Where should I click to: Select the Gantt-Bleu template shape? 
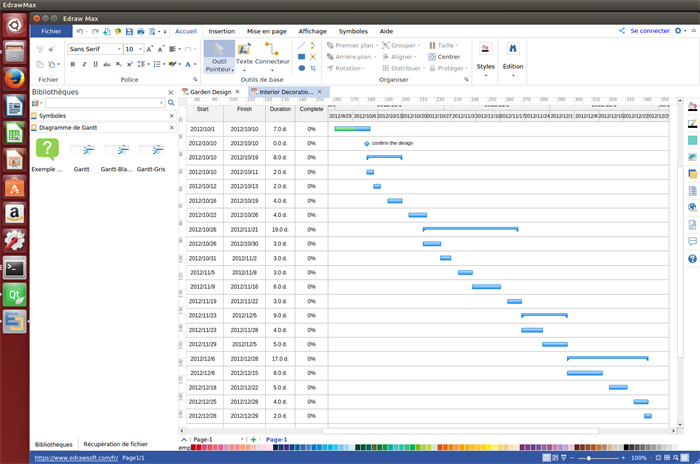(118, 155)
